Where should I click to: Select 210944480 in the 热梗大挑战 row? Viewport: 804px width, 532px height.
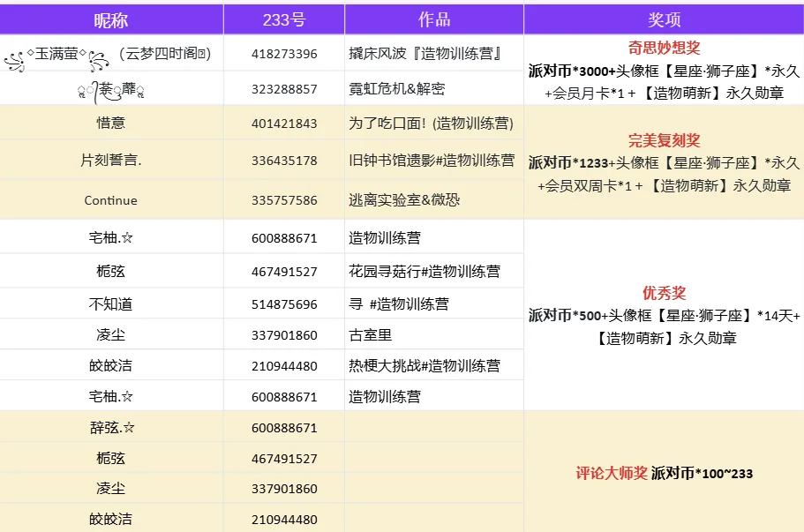click(x=284, y=366)
